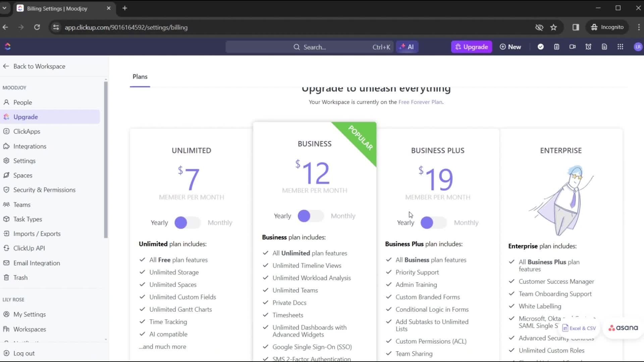Viewport: 644px width, 362px height.
Task: Open Upgrade in sidebar
Action: pos(50,117)
